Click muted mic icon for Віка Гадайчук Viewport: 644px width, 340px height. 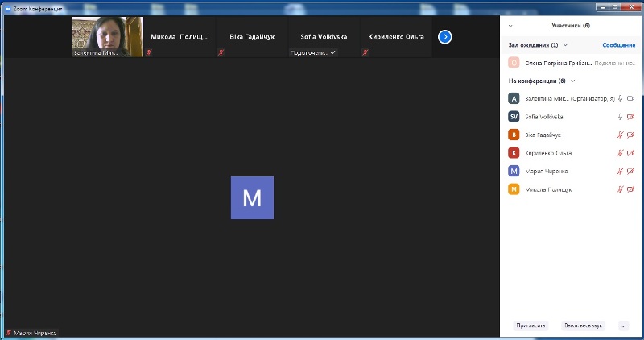coord(620,135)
